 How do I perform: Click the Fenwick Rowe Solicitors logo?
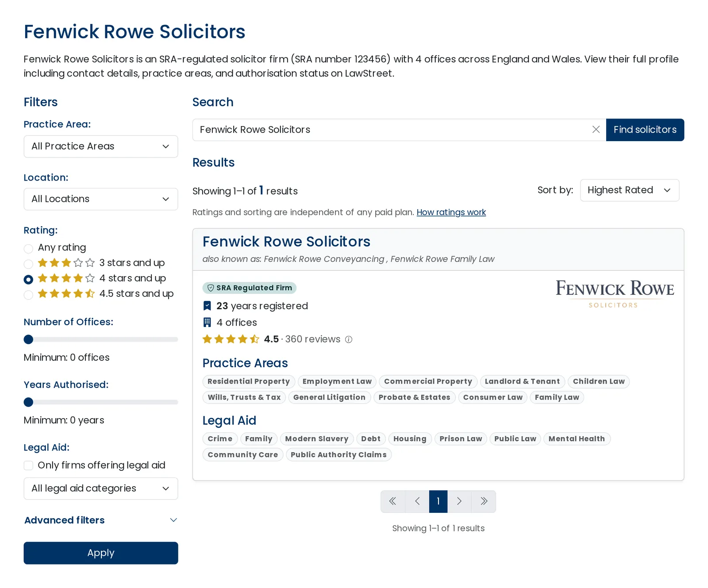[615, 293]
